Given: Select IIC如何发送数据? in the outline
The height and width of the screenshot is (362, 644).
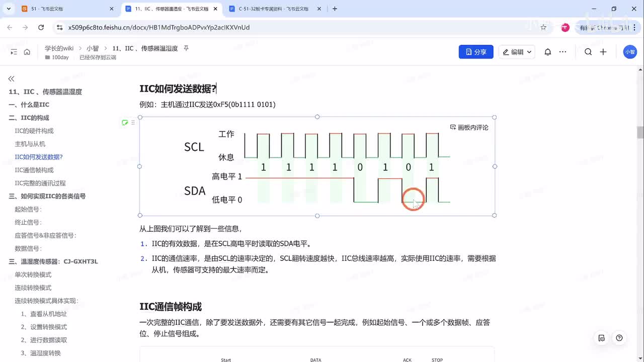Looking at the screenshot, I should point(39,157).
